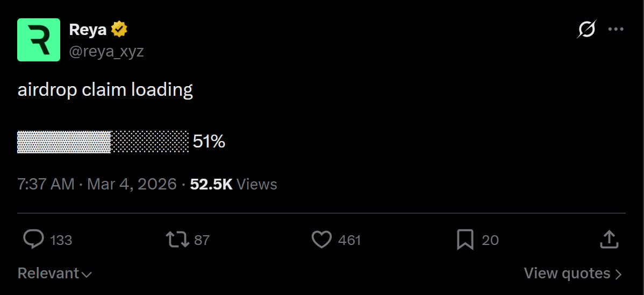Screen dimensions: 644x295
Task: Repost the tweet using the retweet icon
Action: tap(177, 240)
